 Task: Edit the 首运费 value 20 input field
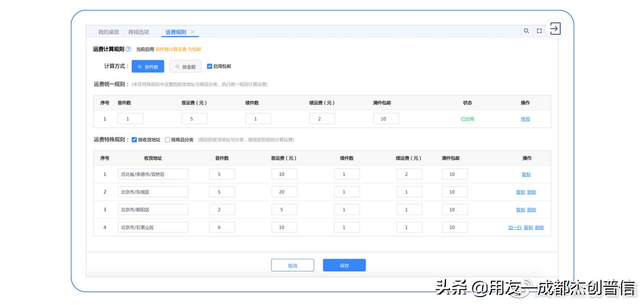click(284, 191)
